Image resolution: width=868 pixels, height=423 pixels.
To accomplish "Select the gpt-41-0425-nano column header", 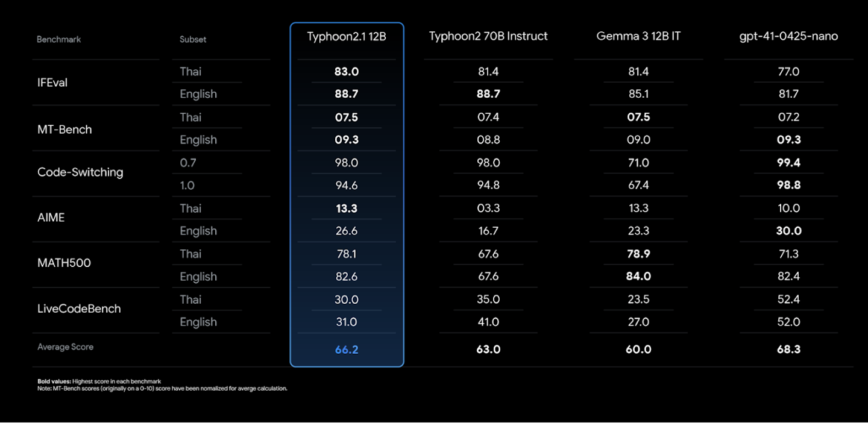I will 788,36.
